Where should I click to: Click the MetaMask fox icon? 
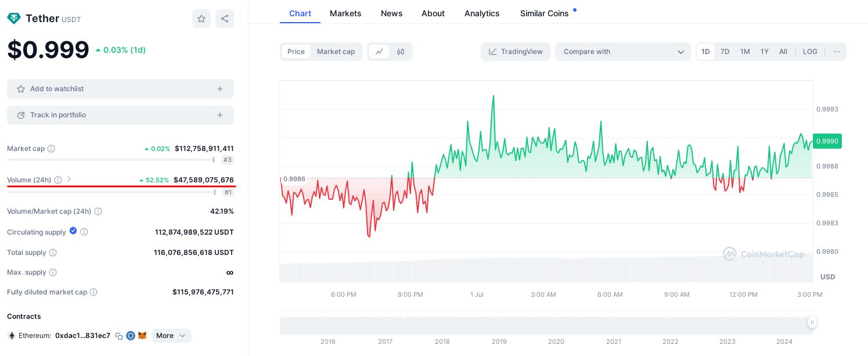[x=142, y=336]
